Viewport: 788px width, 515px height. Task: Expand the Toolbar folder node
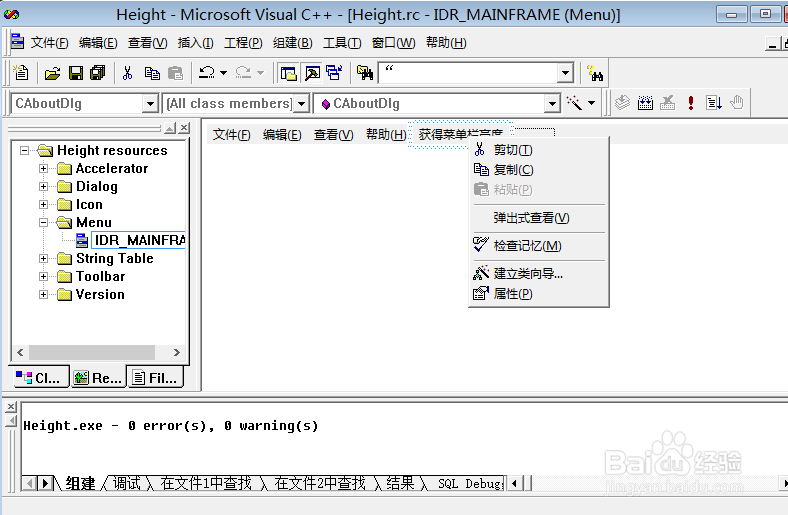click(x=44, y=276)
